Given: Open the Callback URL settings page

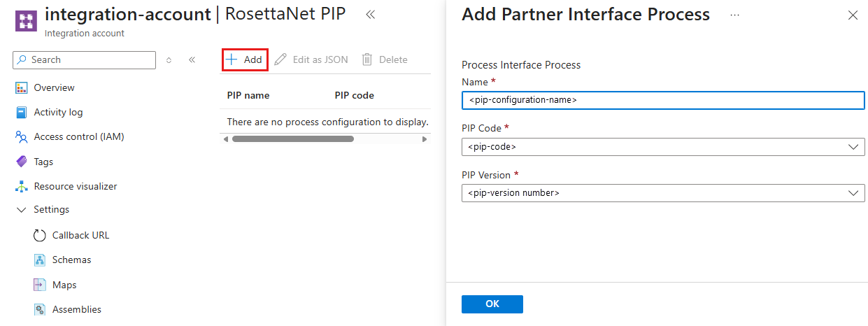Looking at the screenshot, I should 80,236.
